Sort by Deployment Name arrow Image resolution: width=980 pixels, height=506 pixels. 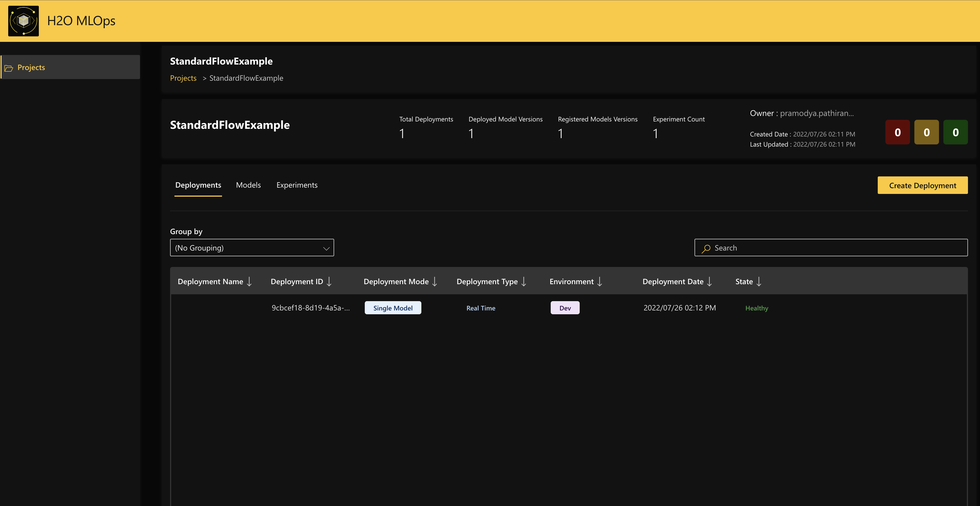click(x=249, y=281)
